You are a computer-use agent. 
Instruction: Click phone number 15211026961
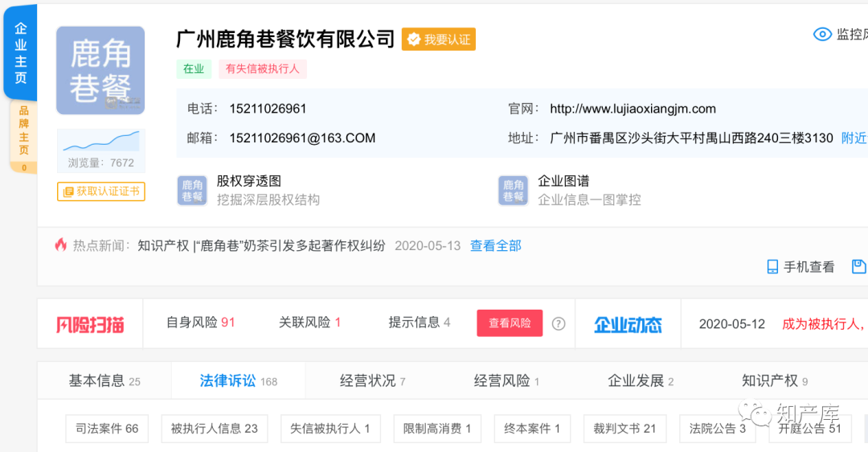pyautogui.click(x=268, y=109)
